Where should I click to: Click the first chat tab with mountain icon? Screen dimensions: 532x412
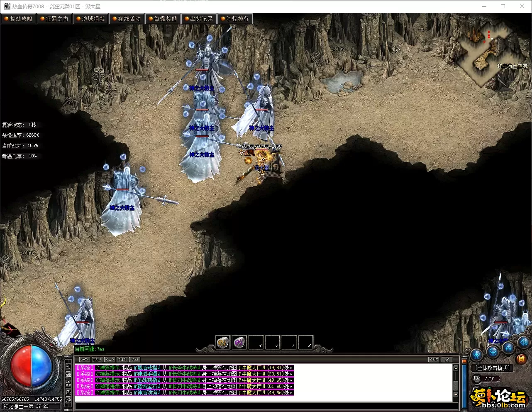[84, 360]
